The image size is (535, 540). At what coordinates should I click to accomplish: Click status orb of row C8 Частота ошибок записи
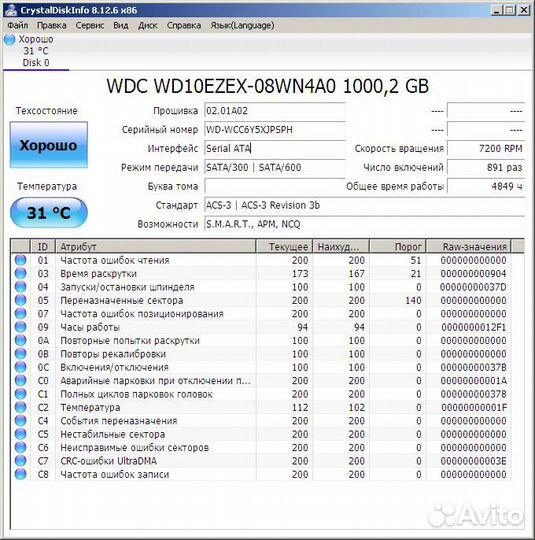pos(21,474)
